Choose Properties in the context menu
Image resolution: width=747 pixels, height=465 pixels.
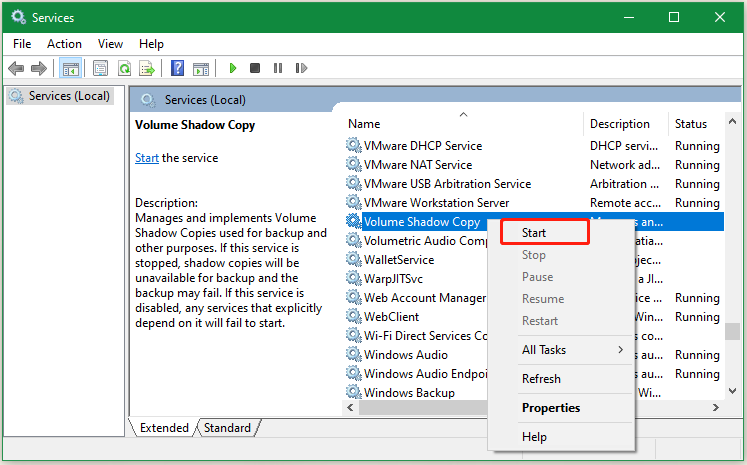click(562, 408)
